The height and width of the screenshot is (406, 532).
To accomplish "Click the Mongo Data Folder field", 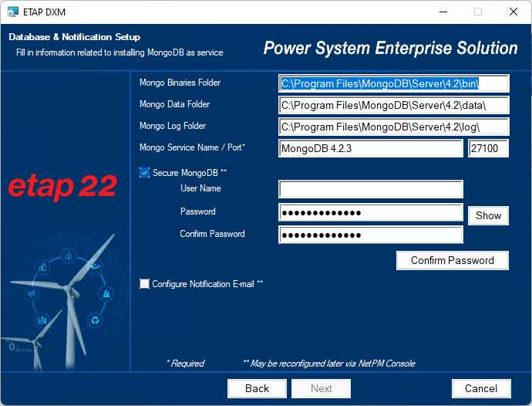I will coord(393,105).
